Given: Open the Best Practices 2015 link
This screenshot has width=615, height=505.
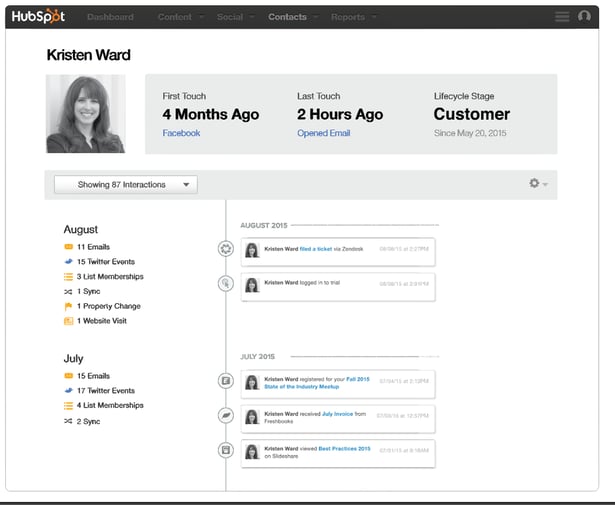Looking at the screenshot, I should (345, 446).
